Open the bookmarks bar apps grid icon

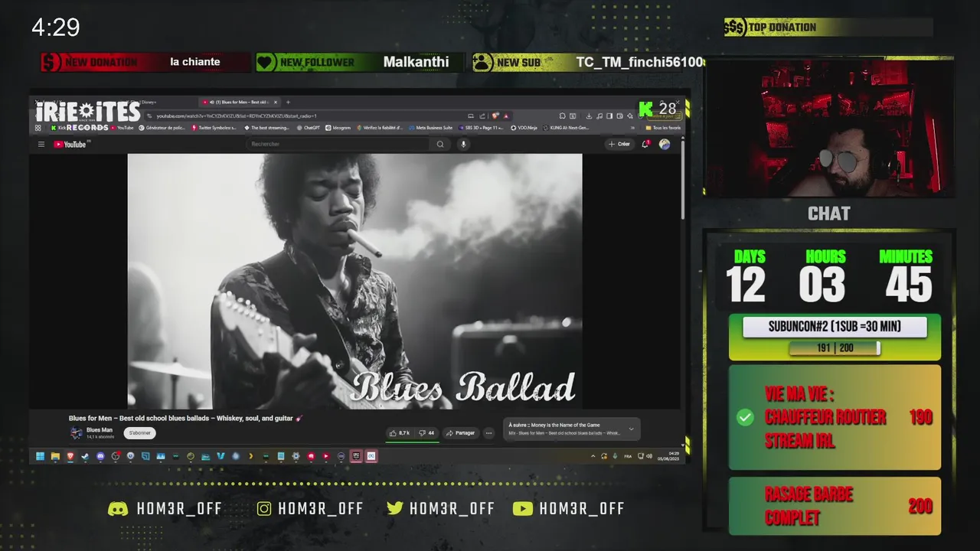point(40,128)
